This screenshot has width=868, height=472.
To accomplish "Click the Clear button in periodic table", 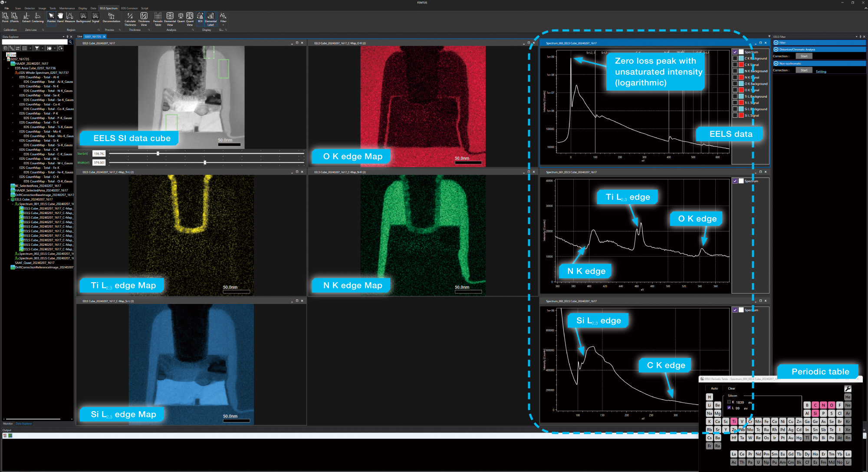I will 732,388.
